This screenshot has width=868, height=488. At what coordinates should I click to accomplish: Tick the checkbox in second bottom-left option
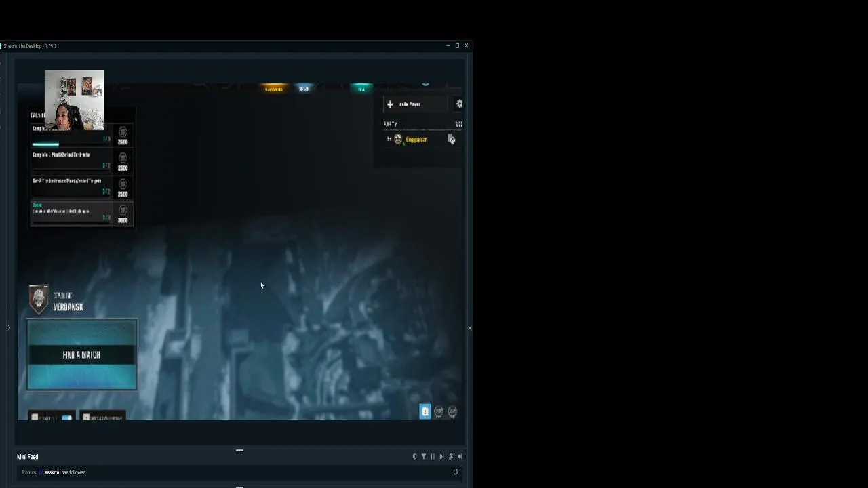86,418
